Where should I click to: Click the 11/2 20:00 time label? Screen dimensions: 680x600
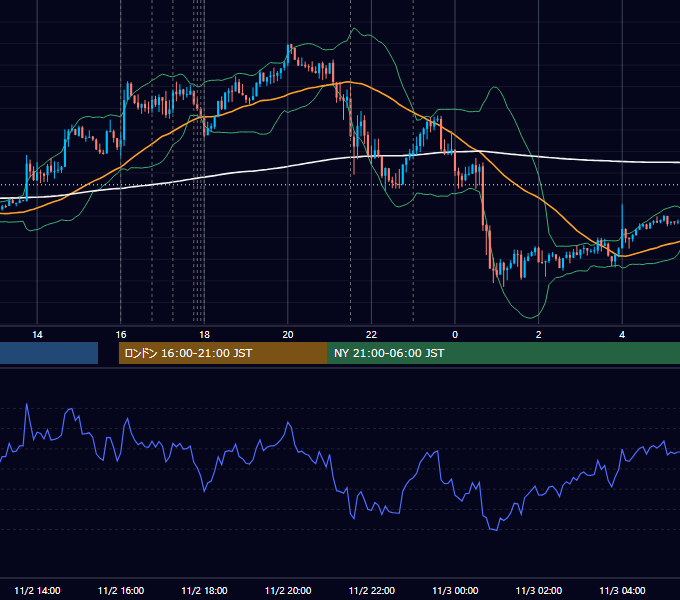point(288,590)
